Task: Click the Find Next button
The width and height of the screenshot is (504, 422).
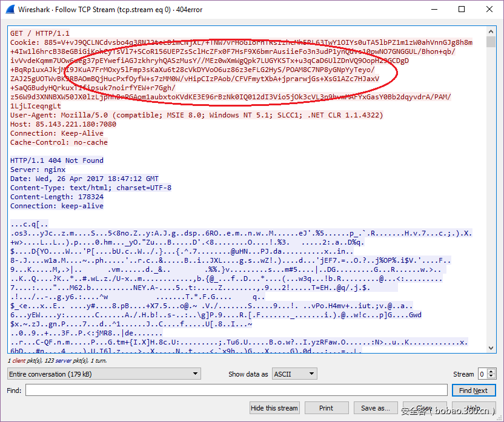Action: click(x=474, y=390)
